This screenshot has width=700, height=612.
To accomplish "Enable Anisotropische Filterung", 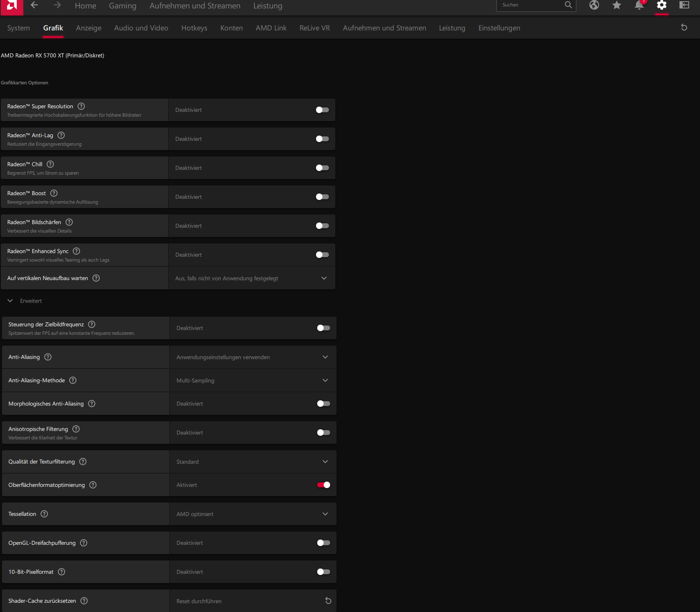I will [x=324, y=433].
